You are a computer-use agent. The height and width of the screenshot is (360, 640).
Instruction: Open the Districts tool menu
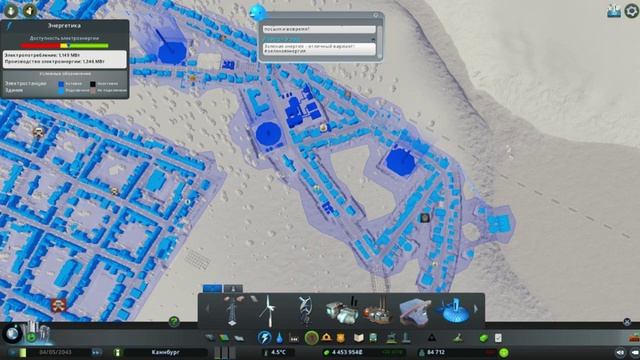point(239,338)
